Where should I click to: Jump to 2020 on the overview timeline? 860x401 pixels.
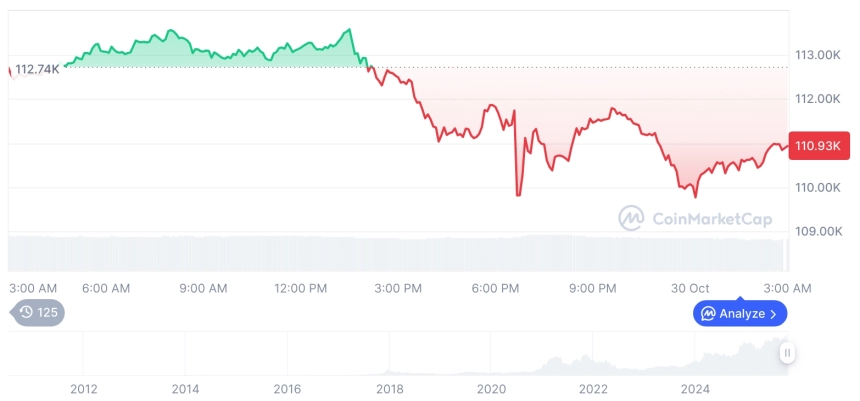[x=491, y=388]
